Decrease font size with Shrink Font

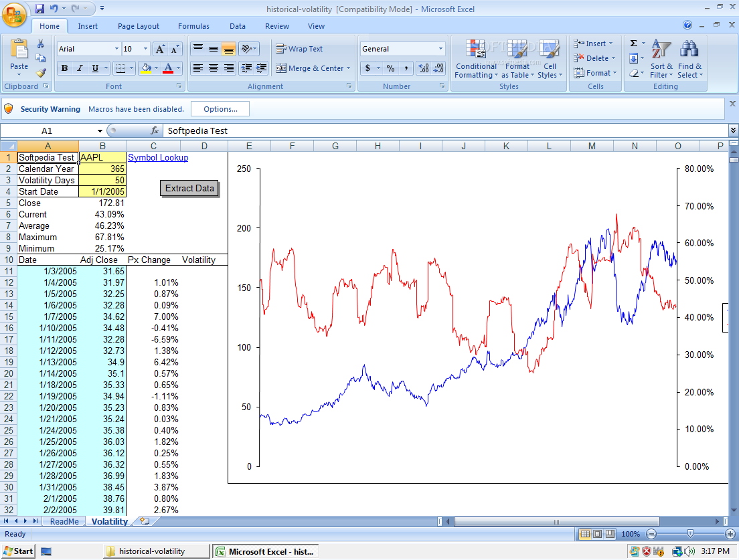pos(175,49)
